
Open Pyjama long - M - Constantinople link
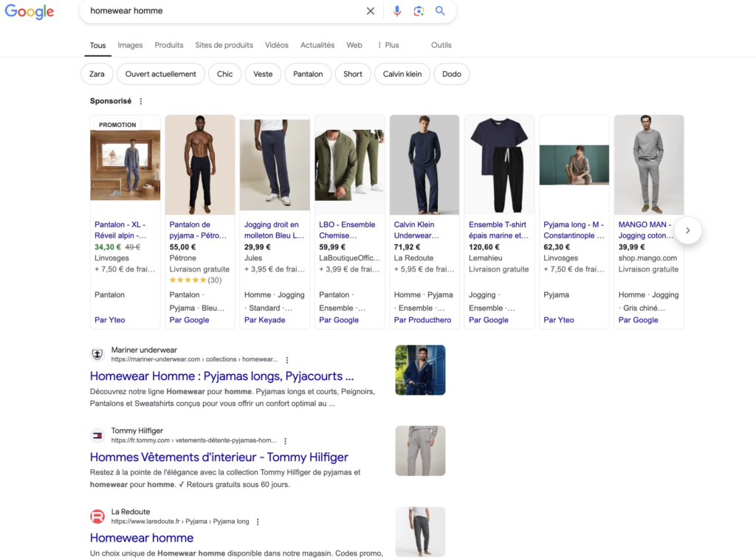574,230
